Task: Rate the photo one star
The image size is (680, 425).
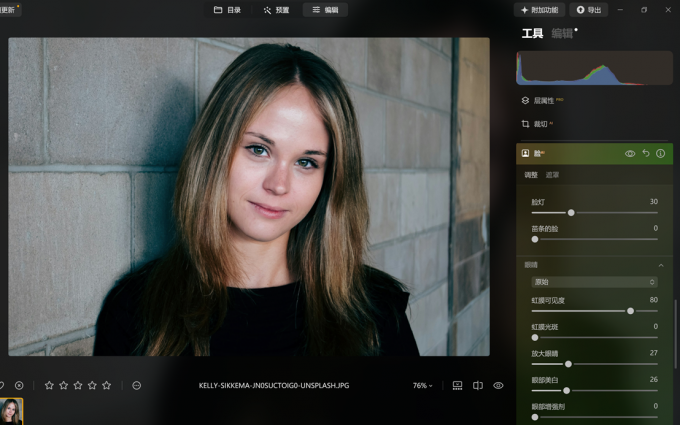Action: (49, 385)
